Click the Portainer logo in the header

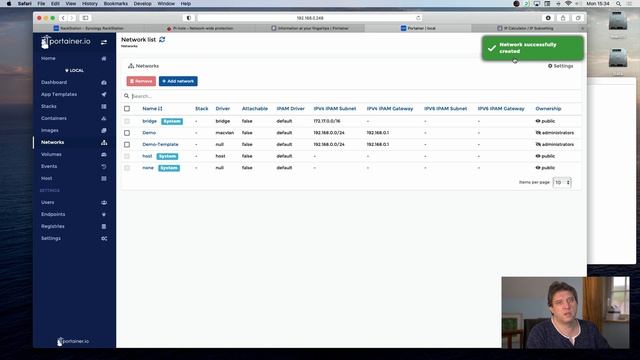click(x=66, y=42)
